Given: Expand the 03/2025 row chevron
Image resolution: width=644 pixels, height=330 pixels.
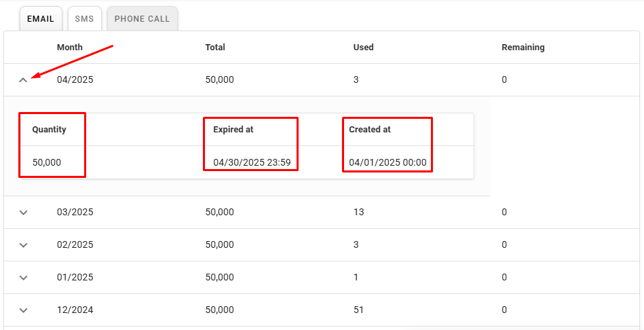Looking at the screenshot, I should [23, 213].
